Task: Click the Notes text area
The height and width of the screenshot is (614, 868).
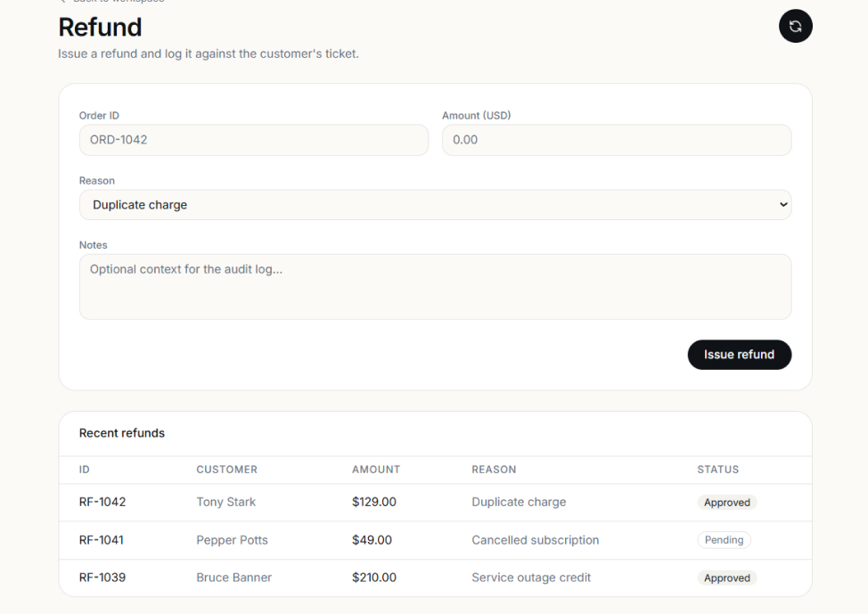Action: 435,287
